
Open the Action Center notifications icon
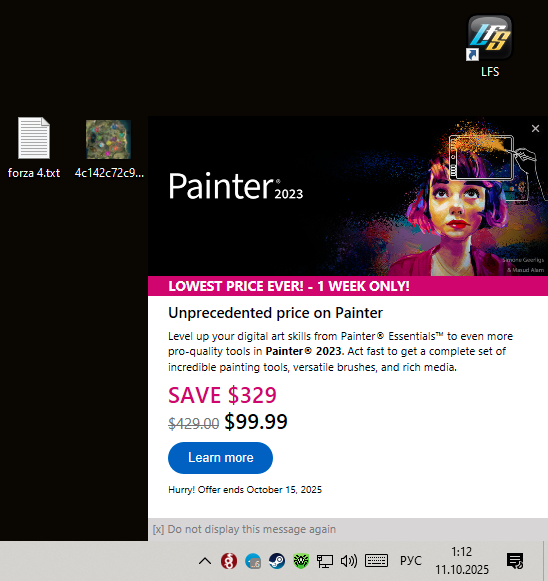515,561
